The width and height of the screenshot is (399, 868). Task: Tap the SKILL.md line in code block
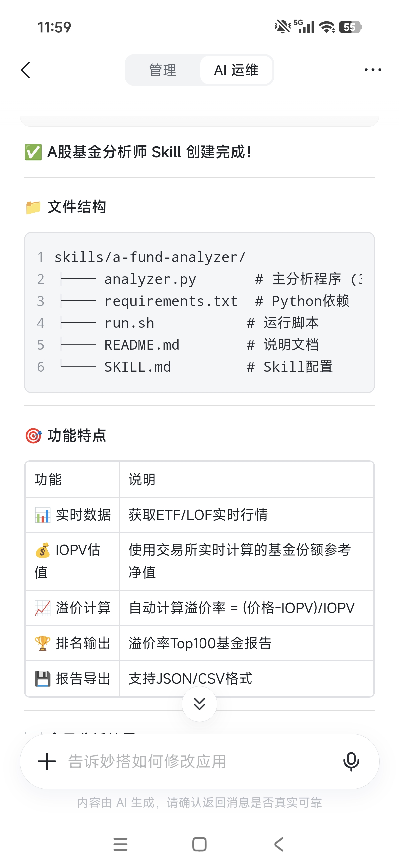[137, 367]
